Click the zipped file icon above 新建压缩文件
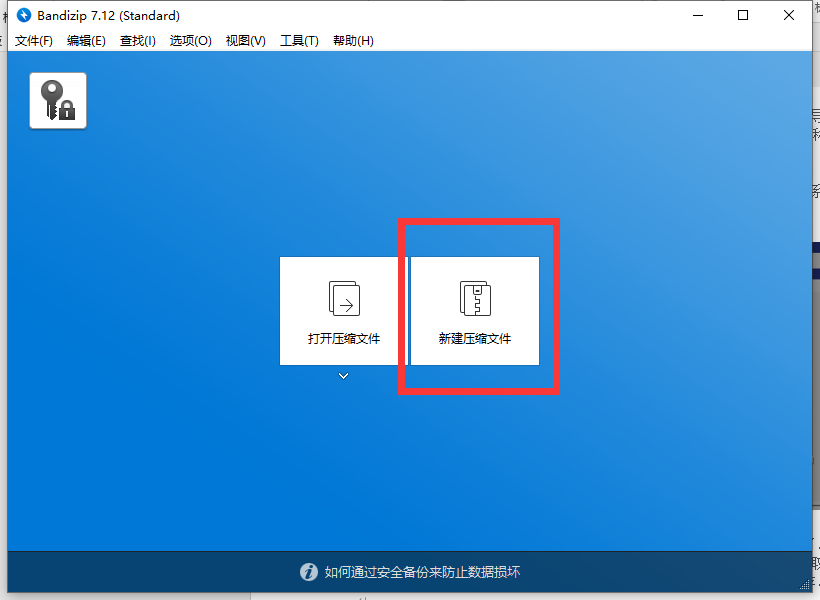This screenshot has width=820, height=600. pyautogui.click(x=473, y=297)
